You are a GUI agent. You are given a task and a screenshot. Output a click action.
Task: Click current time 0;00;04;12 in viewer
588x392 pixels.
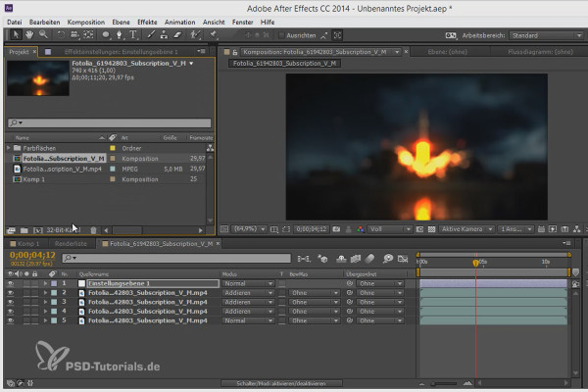pyautogui.click(x=311, y=229)
